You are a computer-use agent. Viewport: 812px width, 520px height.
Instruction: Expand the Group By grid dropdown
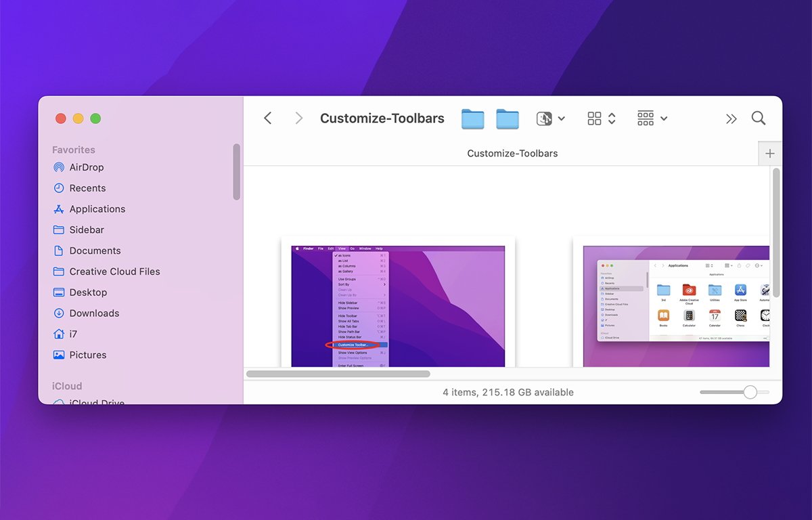coord(652,118)
